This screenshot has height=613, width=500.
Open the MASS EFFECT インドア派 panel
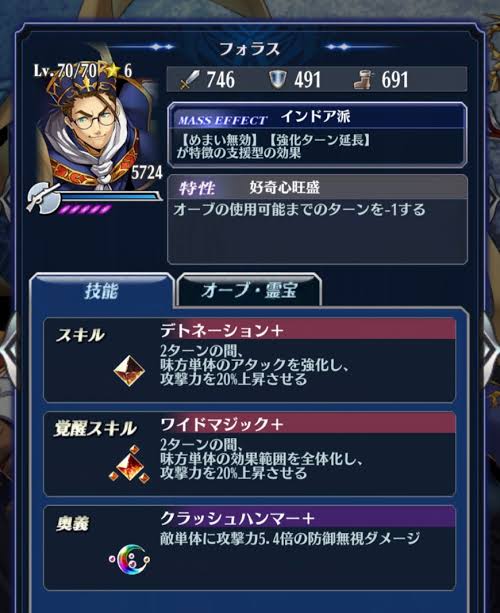click(x=317, y=134)
